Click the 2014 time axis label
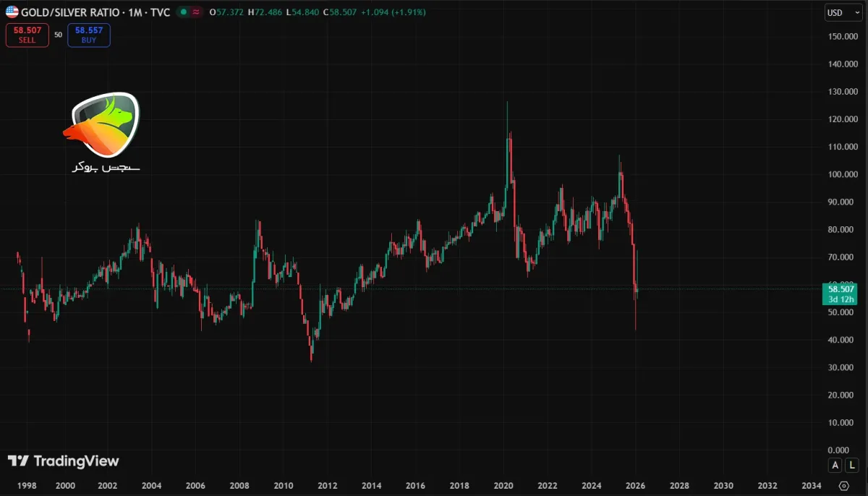Screen dimensions: 868x496 pyautogui.click(x=372, y=486)
